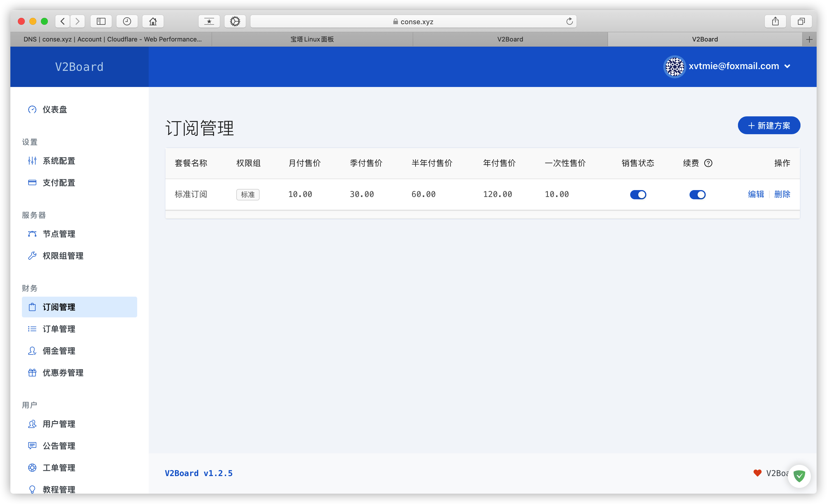
Task: Open the browser history clock button
Action: (127, 22)
